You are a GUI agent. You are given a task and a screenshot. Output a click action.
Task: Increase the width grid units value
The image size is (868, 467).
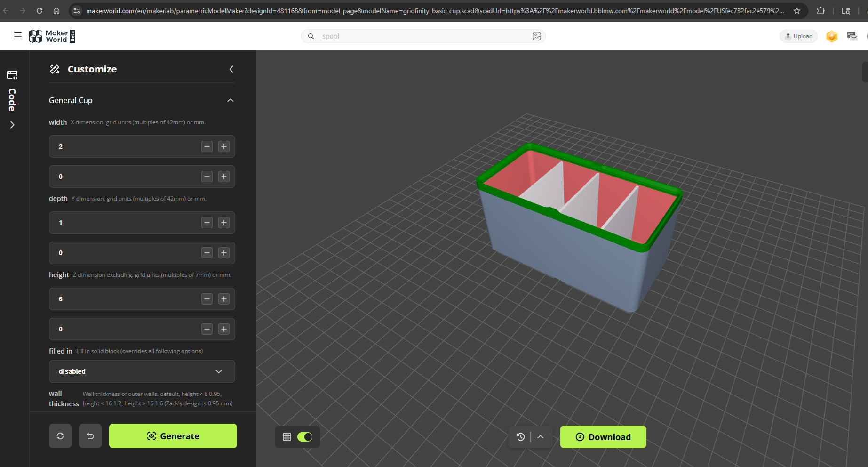pyautogui.click(x=224, y=146)
